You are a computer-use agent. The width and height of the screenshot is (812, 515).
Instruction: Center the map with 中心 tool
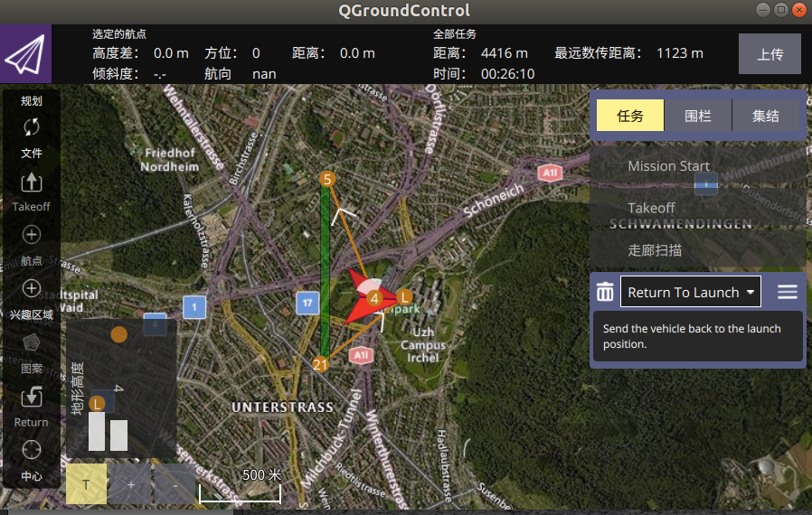32,450
